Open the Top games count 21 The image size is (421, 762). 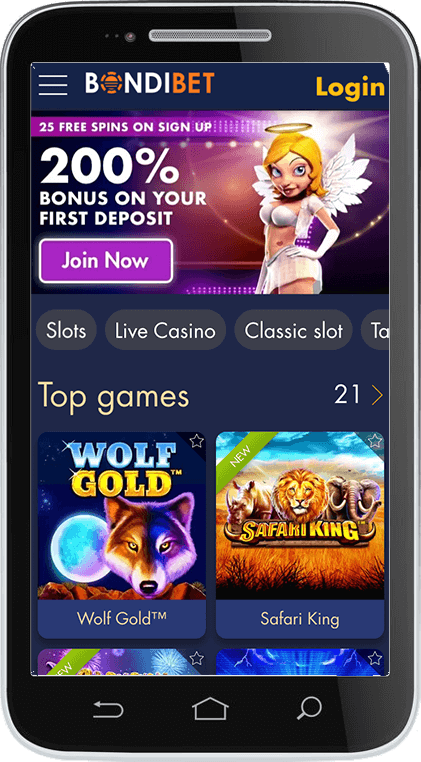(347, 395)
